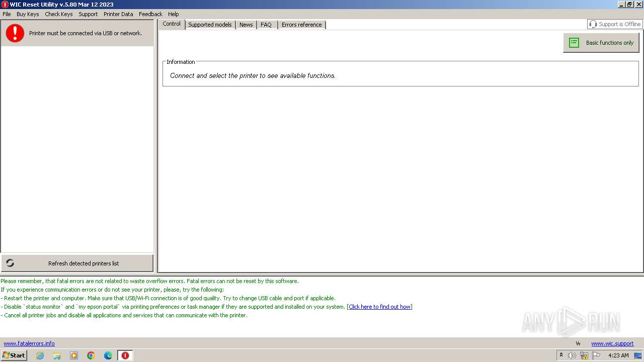Click the WIC app icon in title bar
This screenshot has width=644, height=362.
coord(5,5)
